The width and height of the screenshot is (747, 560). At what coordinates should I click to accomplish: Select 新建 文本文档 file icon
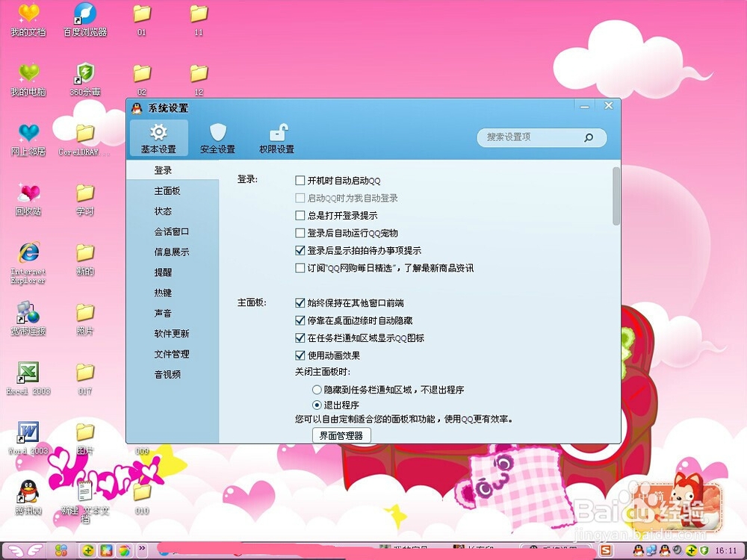point(85,501)
